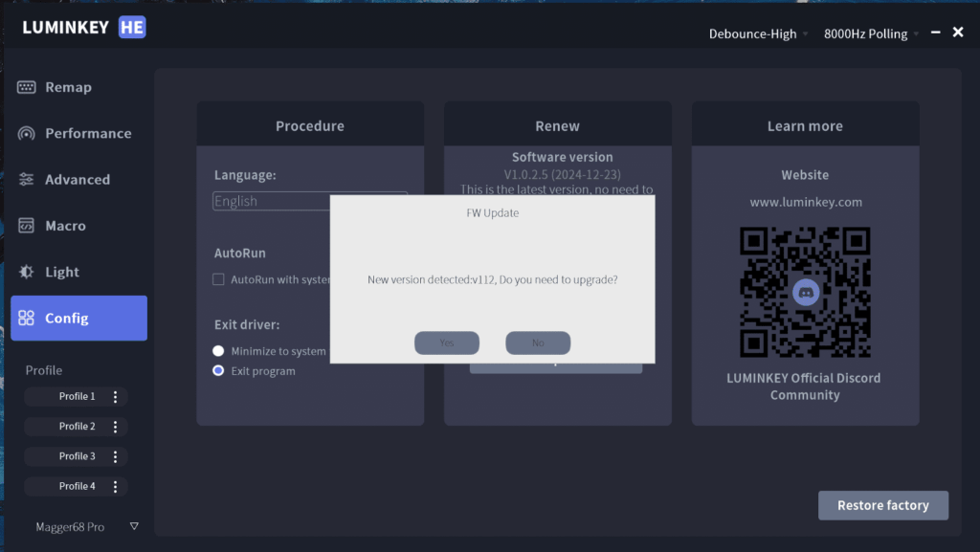Decline firmware upgrade with No
The width and height of the screenshot is (980, 552).
(x=538, y=342)
